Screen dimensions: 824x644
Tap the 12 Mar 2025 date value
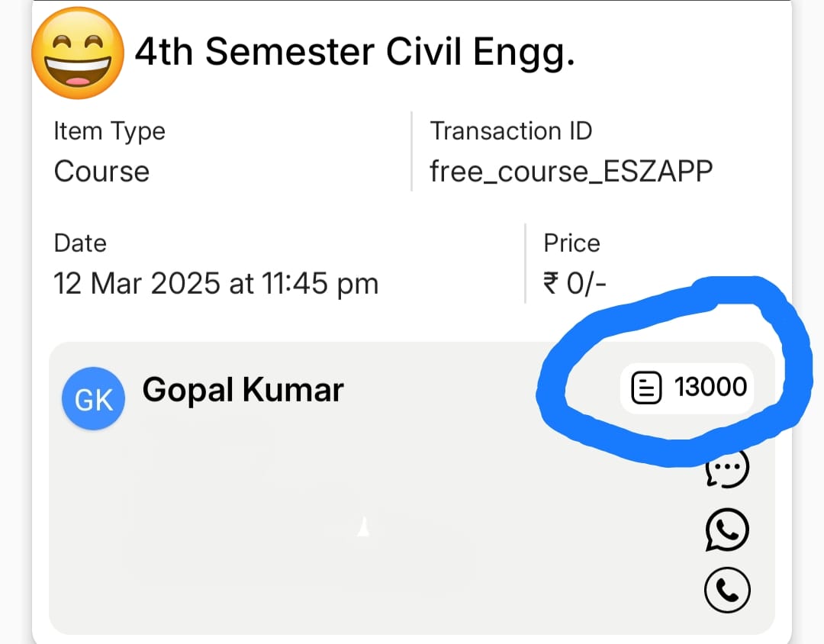[216, 284]
